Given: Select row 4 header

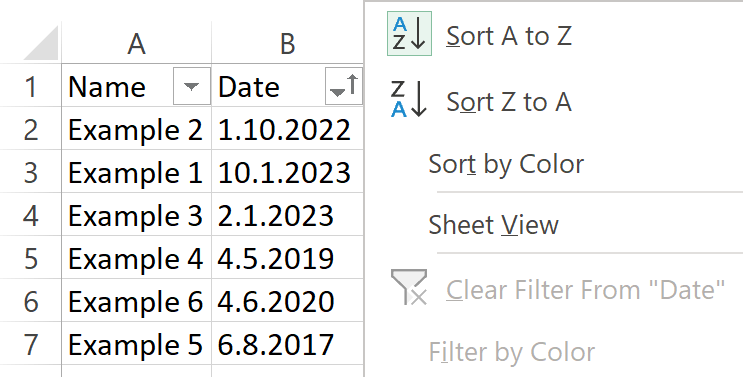Looking at the screenshot, I should [x=31, y=215].
